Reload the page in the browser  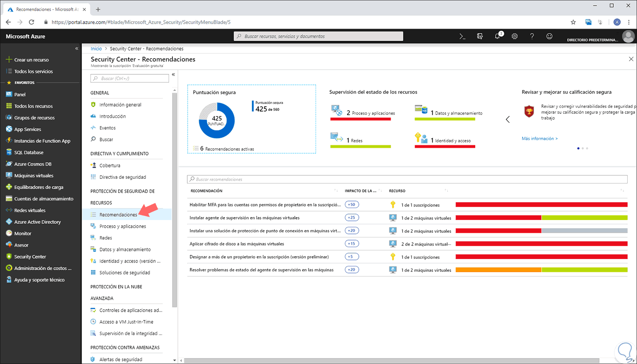coord(31,22)
